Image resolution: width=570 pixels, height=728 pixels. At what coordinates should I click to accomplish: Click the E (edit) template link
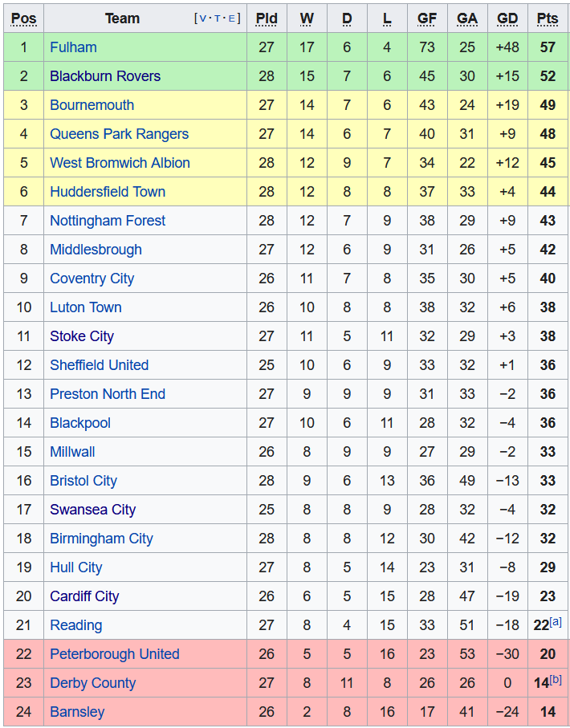point(233,18)
